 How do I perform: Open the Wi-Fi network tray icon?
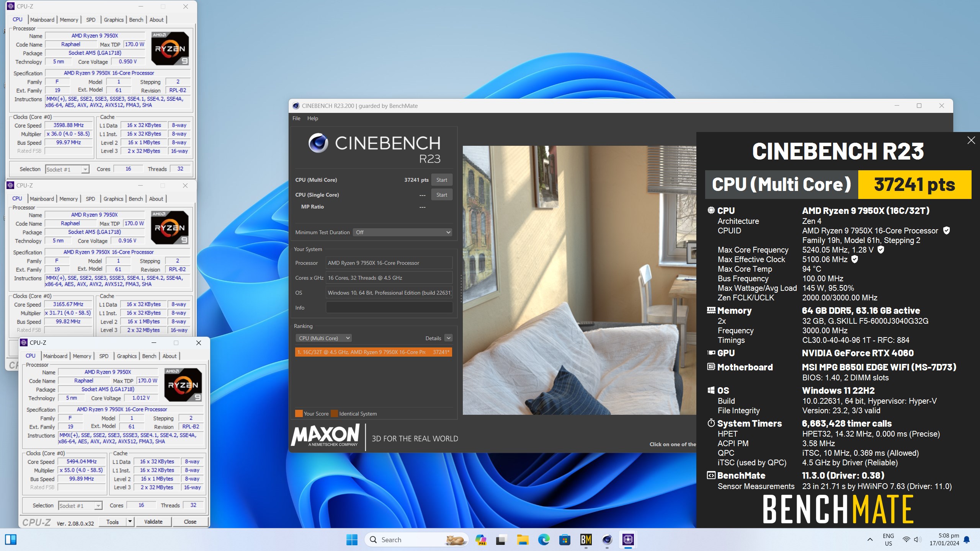pyautogui.click(x=906, y=540)
